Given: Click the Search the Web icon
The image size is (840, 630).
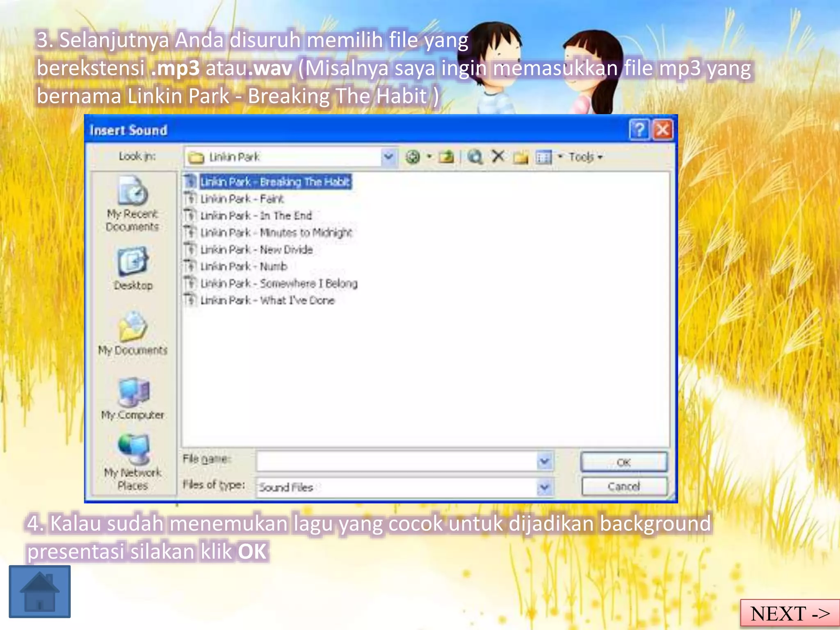Looking at the screenshot, I should coord(475,157).
